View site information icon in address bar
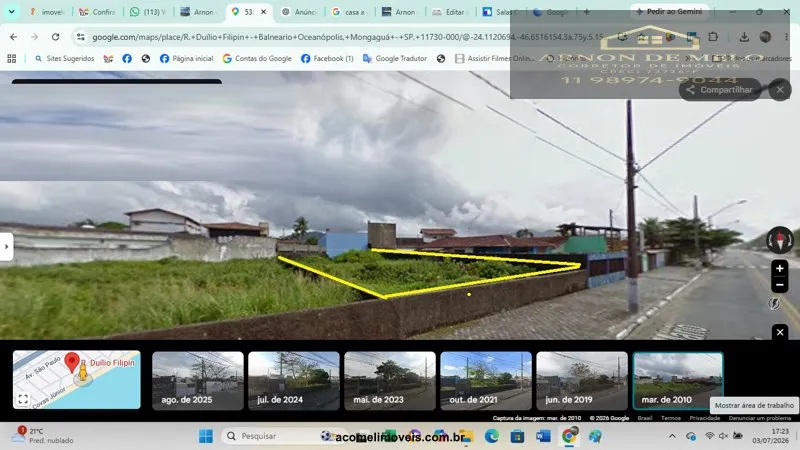This screenshot has width=800, height=450. click(81, 37)
